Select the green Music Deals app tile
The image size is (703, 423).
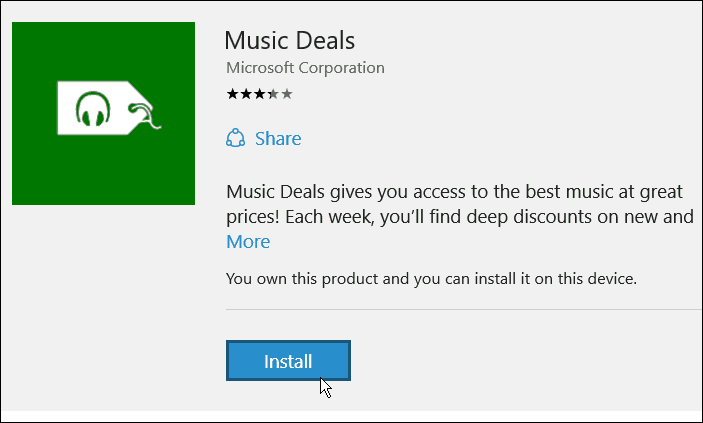(x=104, y=113)
